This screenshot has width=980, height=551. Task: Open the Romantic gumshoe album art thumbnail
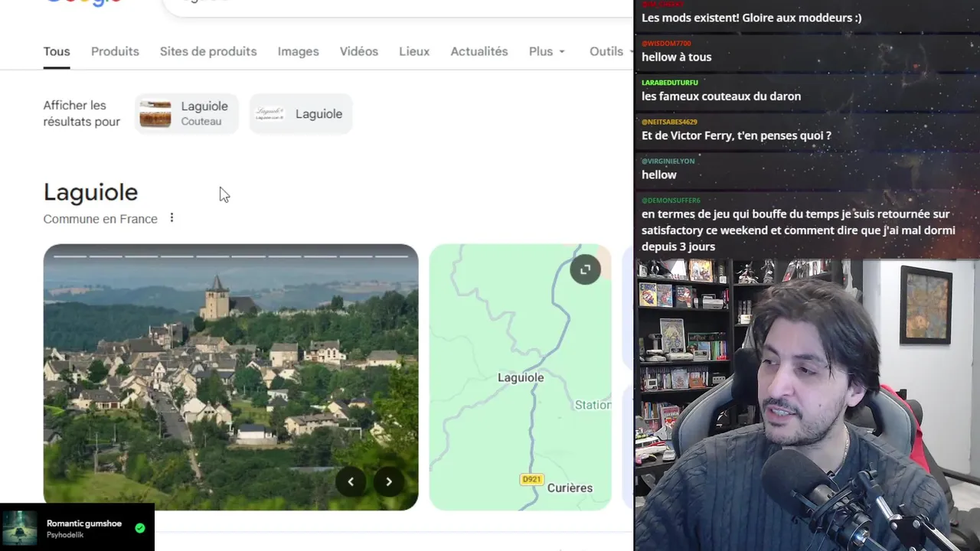[20, 528]
